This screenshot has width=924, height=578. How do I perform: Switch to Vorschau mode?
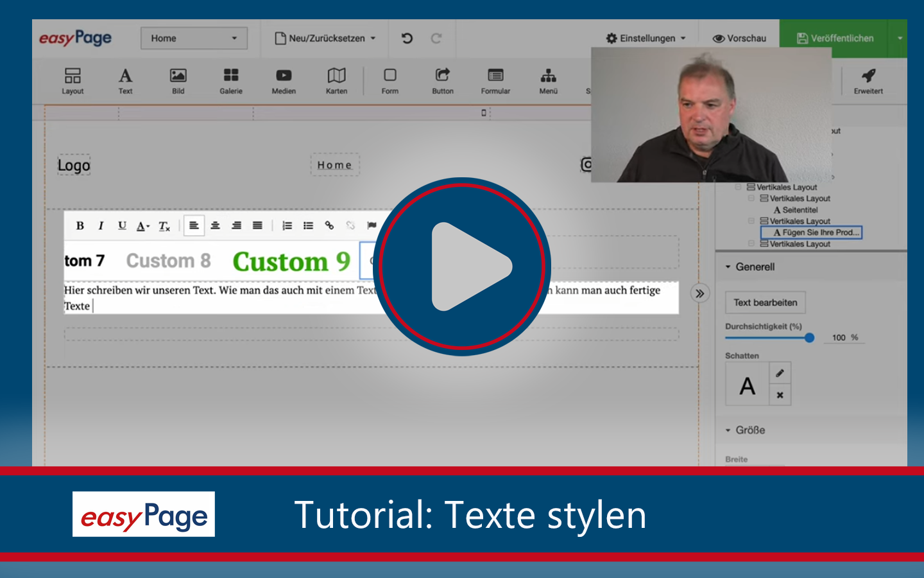coord(739,38)
